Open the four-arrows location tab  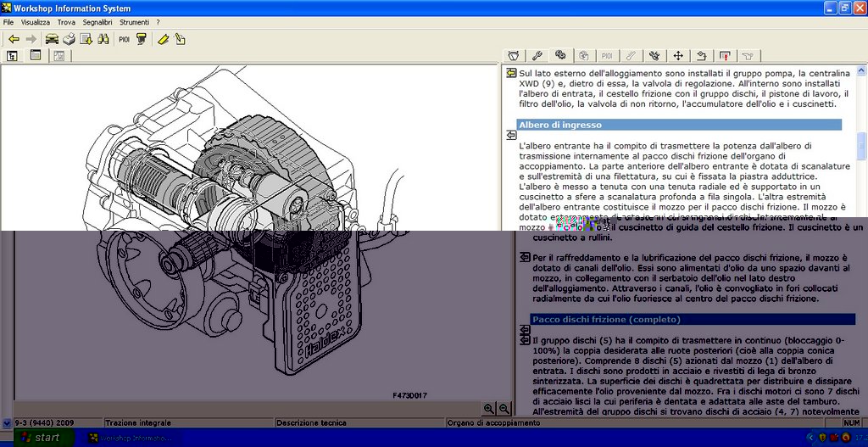click(678, 55)
